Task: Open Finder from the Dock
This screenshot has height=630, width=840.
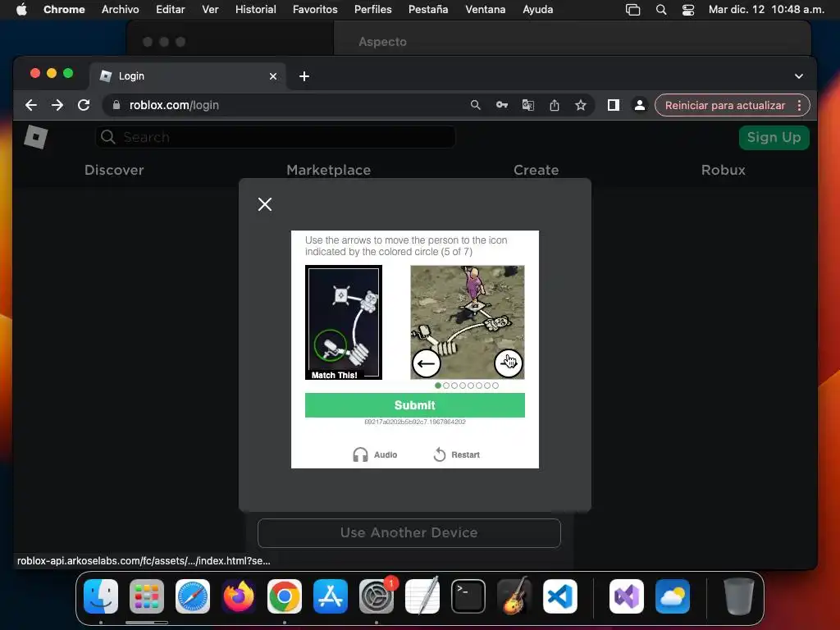Action: [x=101, y=596]
